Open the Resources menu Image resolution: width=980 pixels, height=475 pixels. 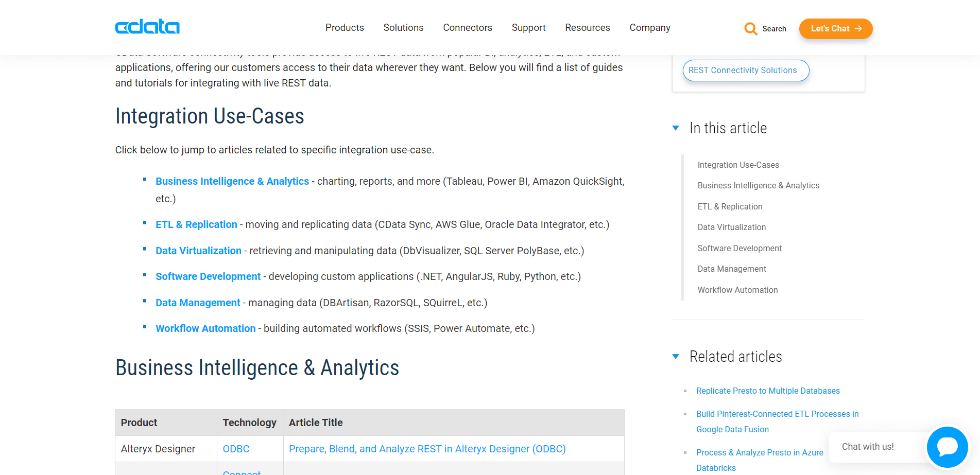click(587, 28)
